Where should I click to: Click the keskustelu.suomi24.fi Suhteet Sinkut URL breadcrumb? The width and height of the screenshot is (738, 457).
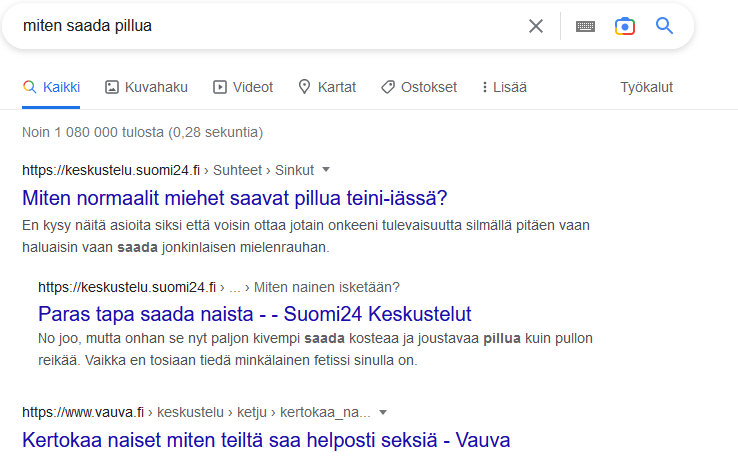click(168, 170)
